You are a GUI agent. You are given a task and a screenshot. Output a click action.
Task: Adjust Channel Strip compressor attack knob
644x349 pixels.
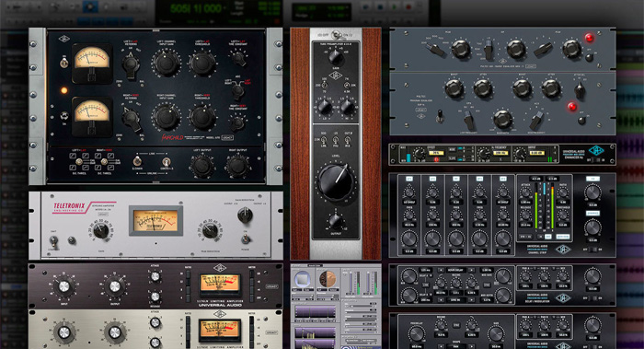click(525, 192)
